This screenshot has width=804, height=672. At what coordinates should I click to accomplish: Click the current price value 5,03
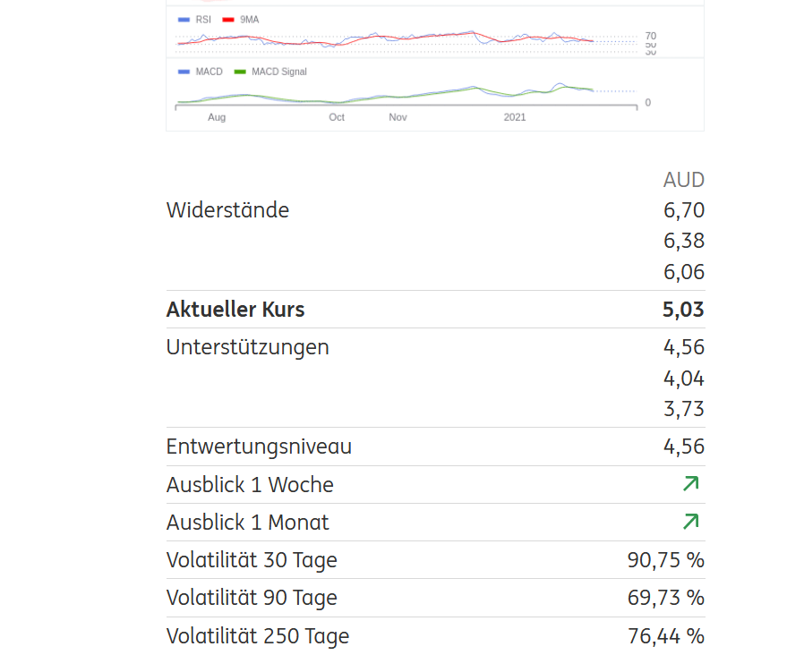[683, 310]
